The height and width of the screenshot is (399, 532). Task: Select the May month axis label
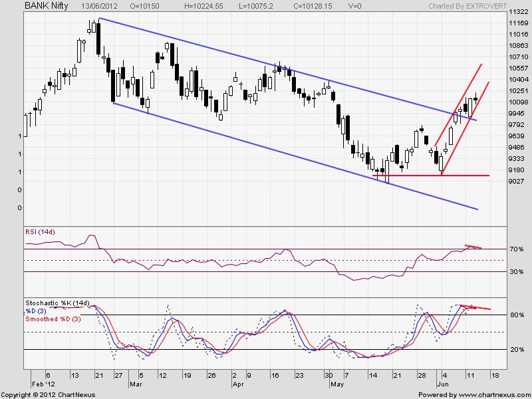339,384
